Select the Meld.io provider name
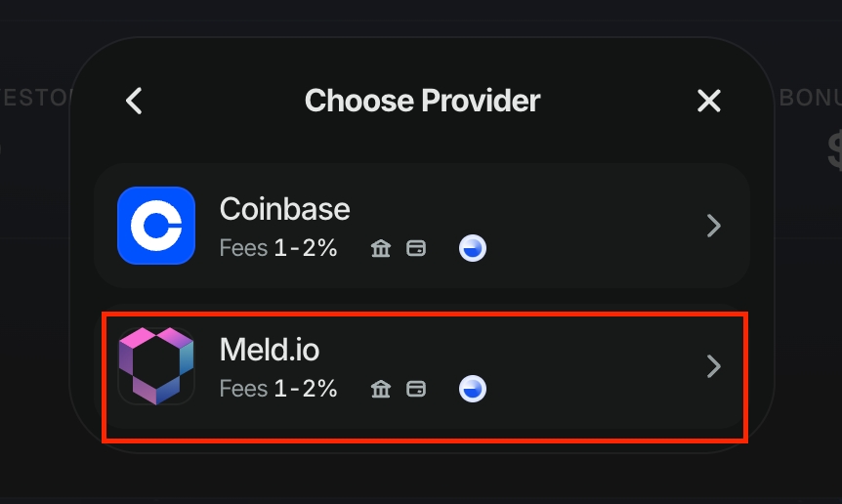 [x=270, y=349]
